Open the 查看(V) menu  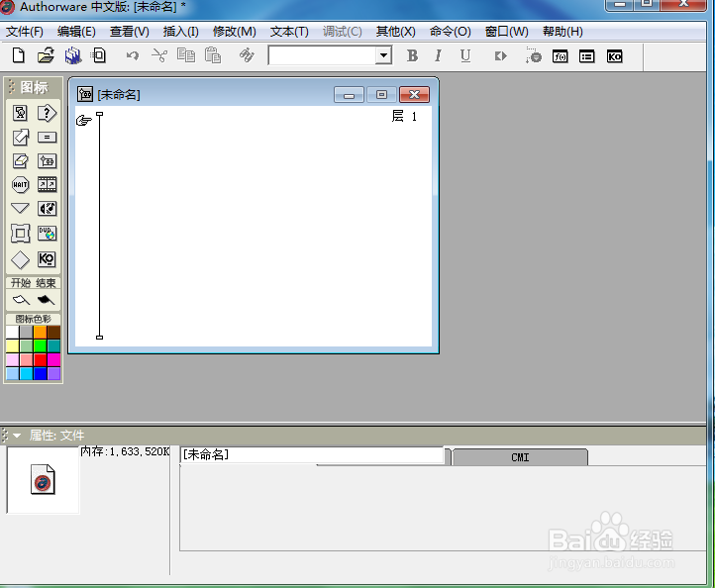pos(130,32)
